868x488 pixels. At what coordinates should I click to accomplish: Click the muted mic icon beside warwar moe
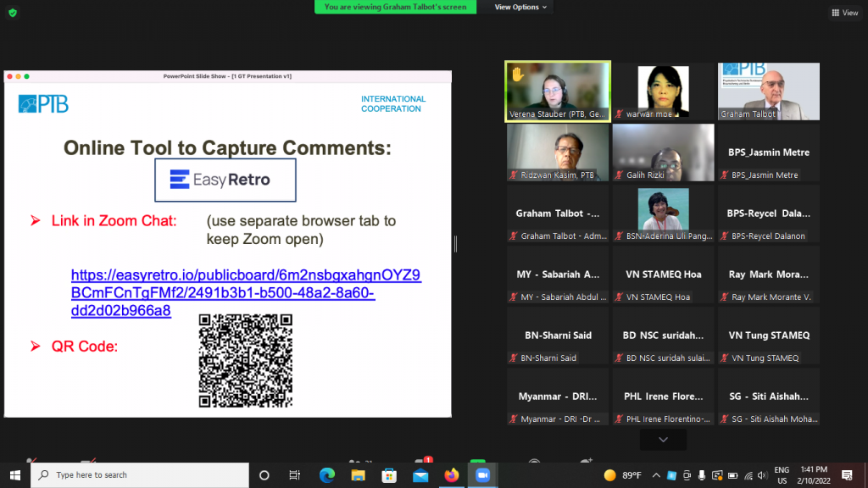click(x=620, y=114)
